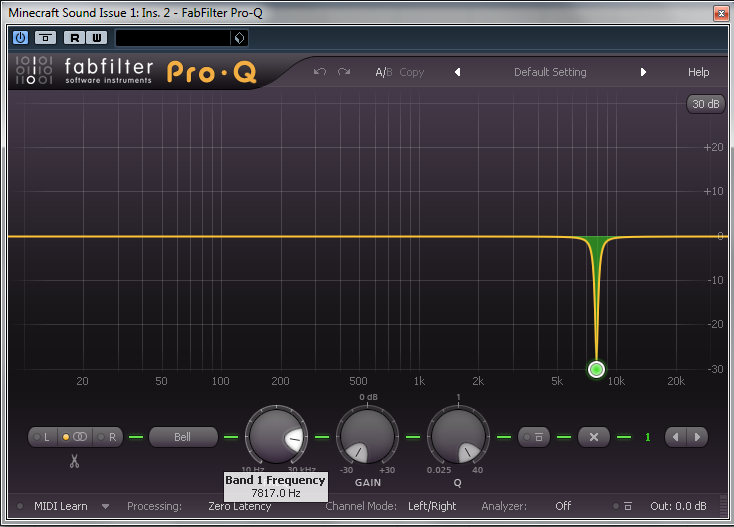Click the green band number 1
This screenshot has height=527, width=734.
click(648, 437)
